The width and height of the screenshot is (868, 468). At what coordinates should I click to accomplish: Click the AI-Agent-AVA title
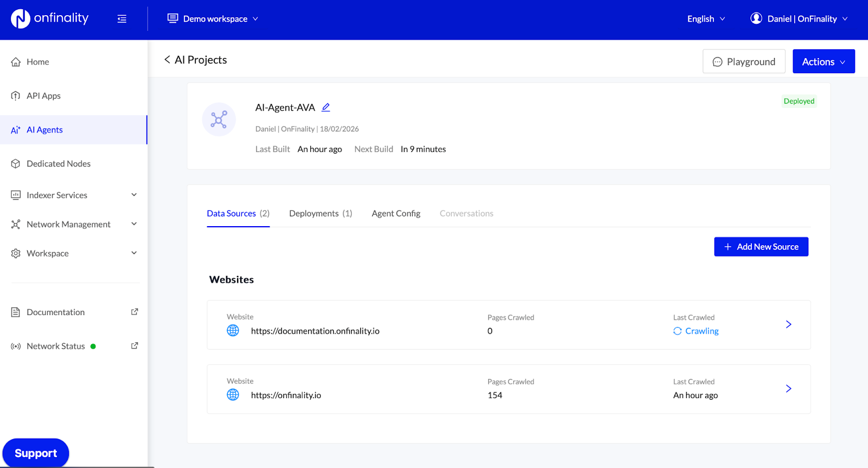(x=285, y=107)
